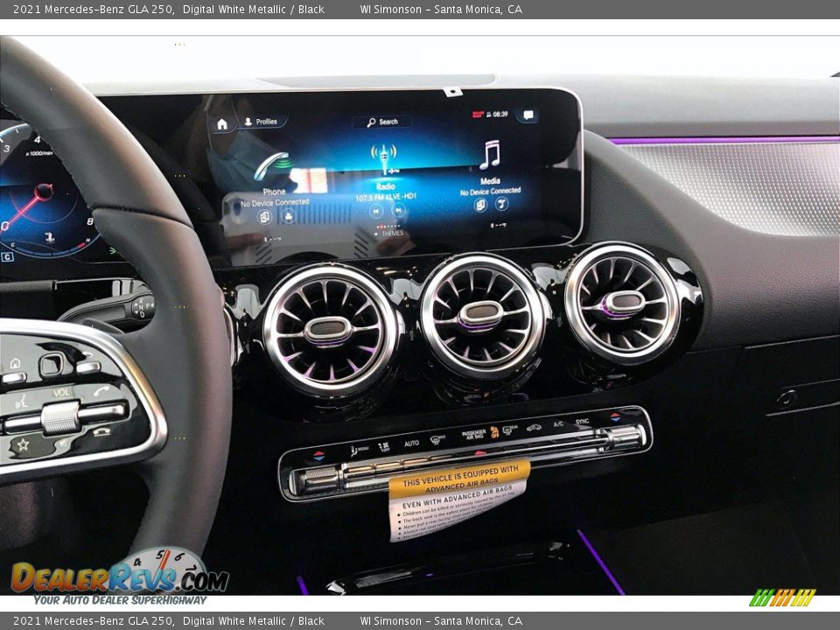Expand the THEMES selector at screen bottom

[x=392, y=234]
